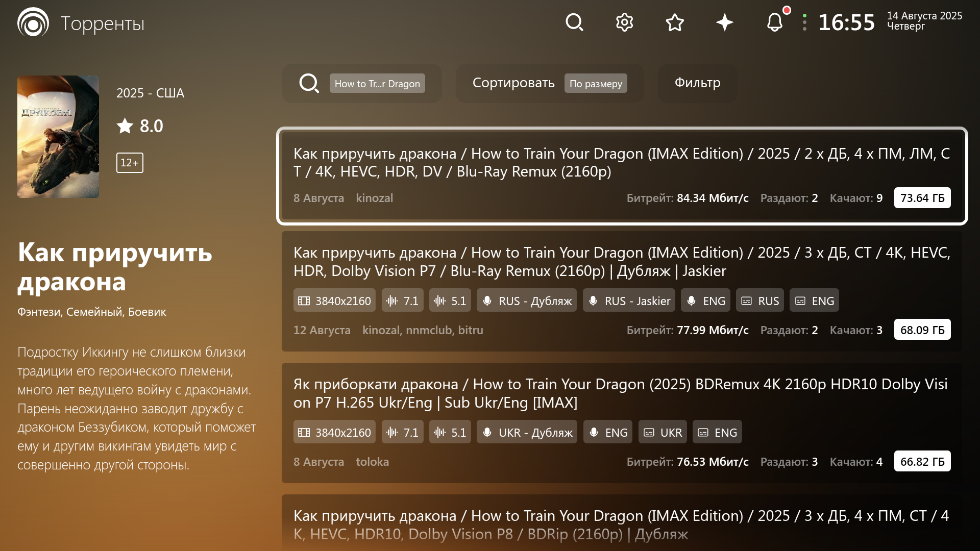This screenshot has height=551, width=980.
Task: Open search via header magnifier icon
Action: pyautogui.click(x=574, y=22)
